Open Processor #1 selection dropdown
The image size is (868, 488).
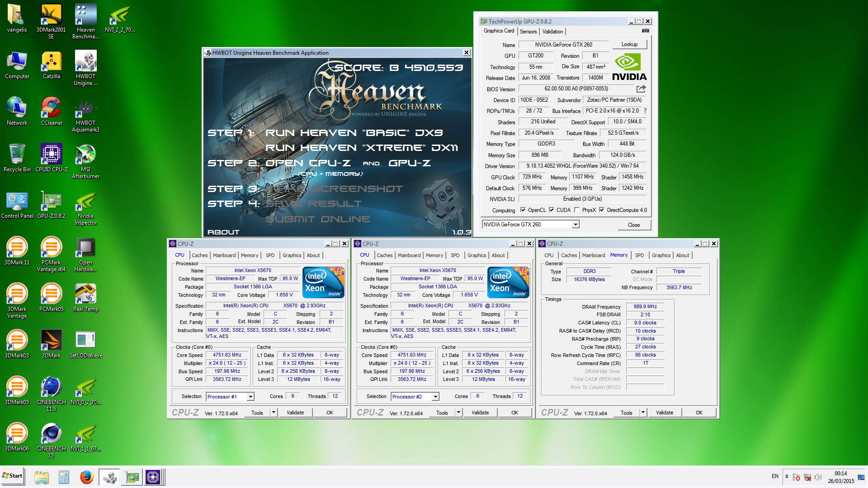[250, 397]
